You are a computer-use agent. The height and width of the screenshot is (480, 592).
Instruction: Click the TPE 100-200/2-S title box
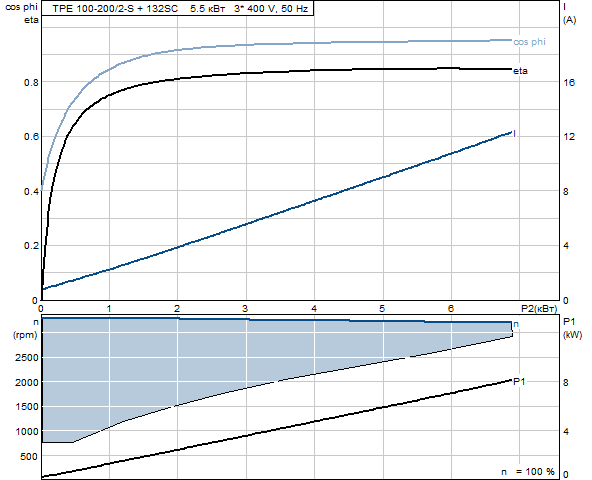coord(177,8)
